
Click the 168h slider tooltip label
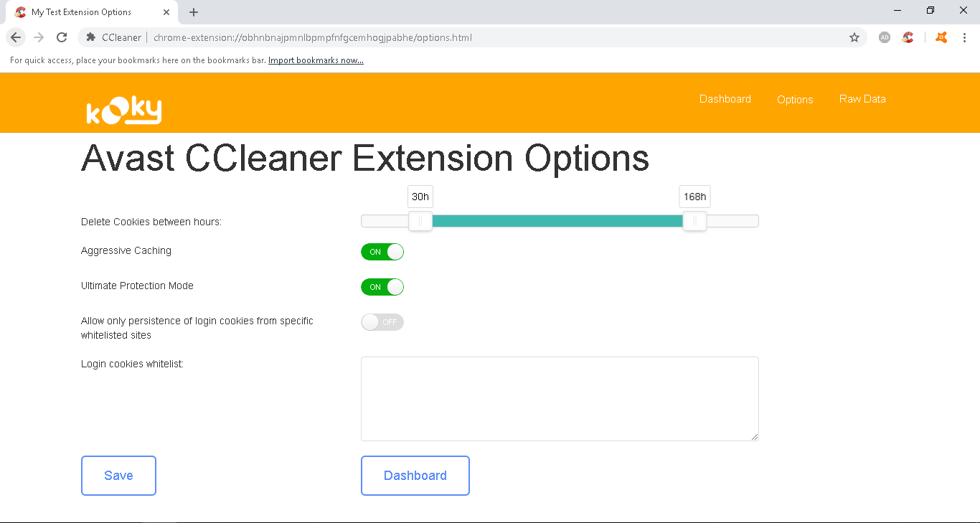click(694, 197)
